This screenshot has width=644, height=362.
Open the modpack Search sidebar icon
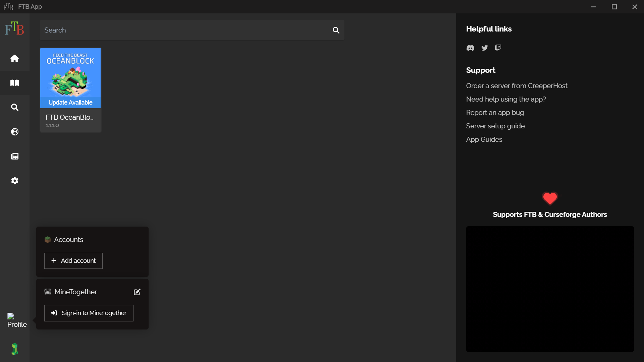tap(14, 107)
